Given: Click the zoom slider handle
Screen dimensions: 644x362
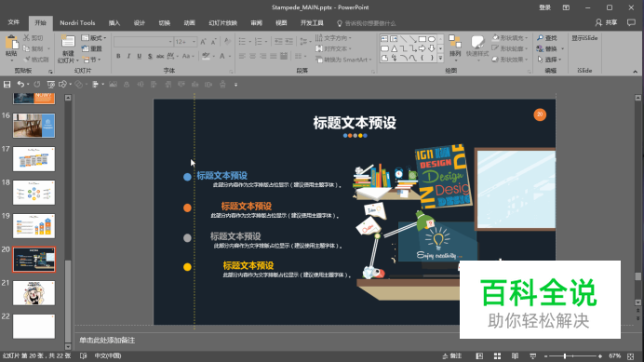Looking at the screenshot, I should pos(565,355).
